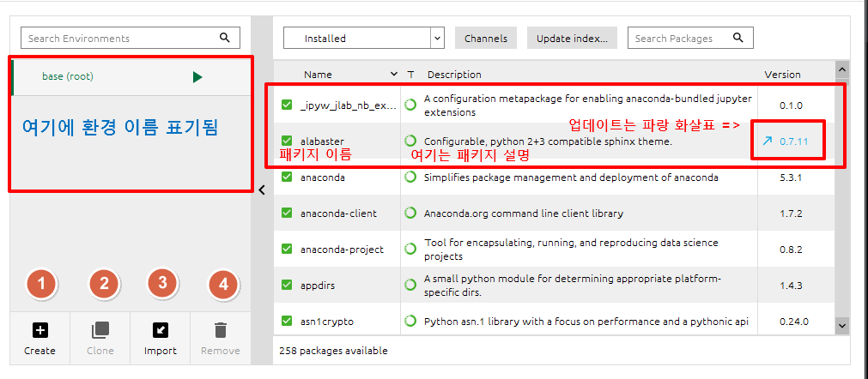This screenshot has width=868, height=379.
Task: Click the Create button label
Action: [x=39, y=351]
